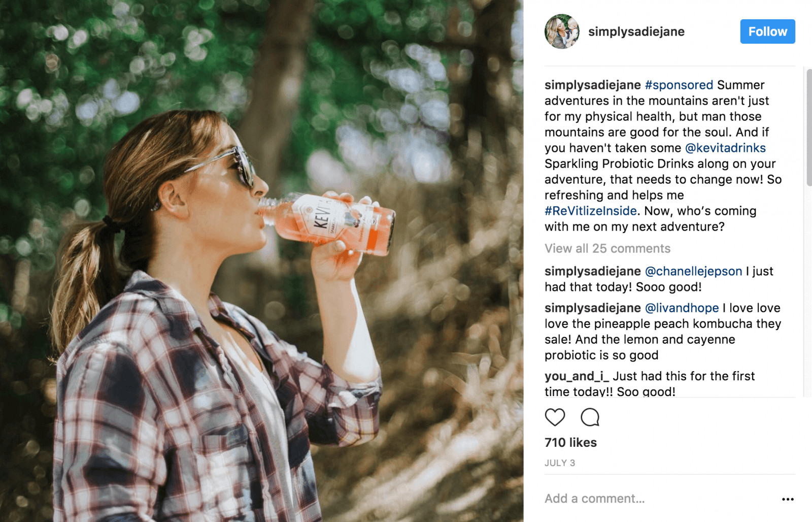Click the #ReVitlizeInside hashtag
Image resolution: width=812 pixels, height=522 pixels.
(590, 211)
